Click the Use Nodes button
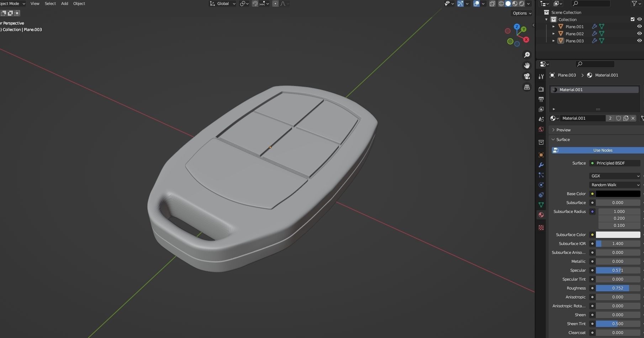The width and height of the screenshot is (644, 338). [x=598, y=150]
